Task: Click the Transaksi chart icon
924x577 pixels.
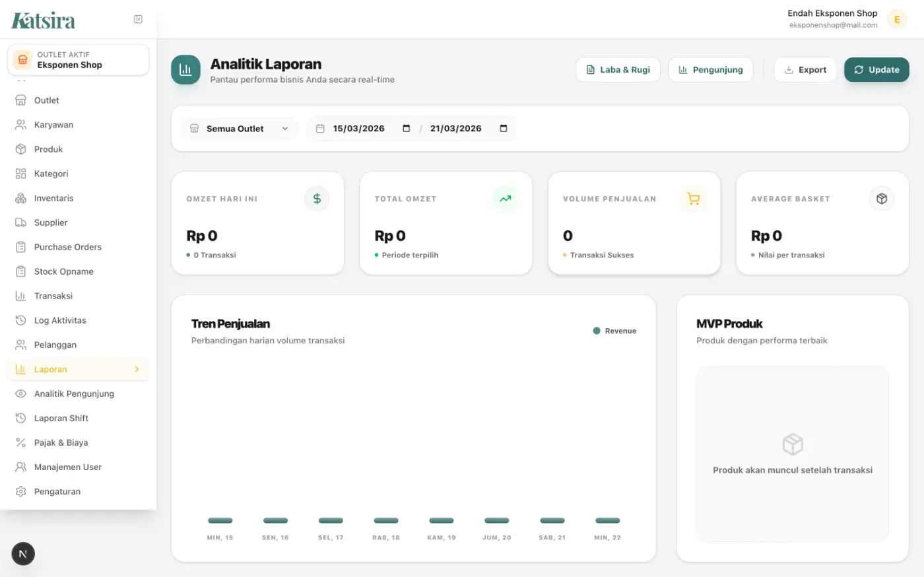Action: [20, 296]
